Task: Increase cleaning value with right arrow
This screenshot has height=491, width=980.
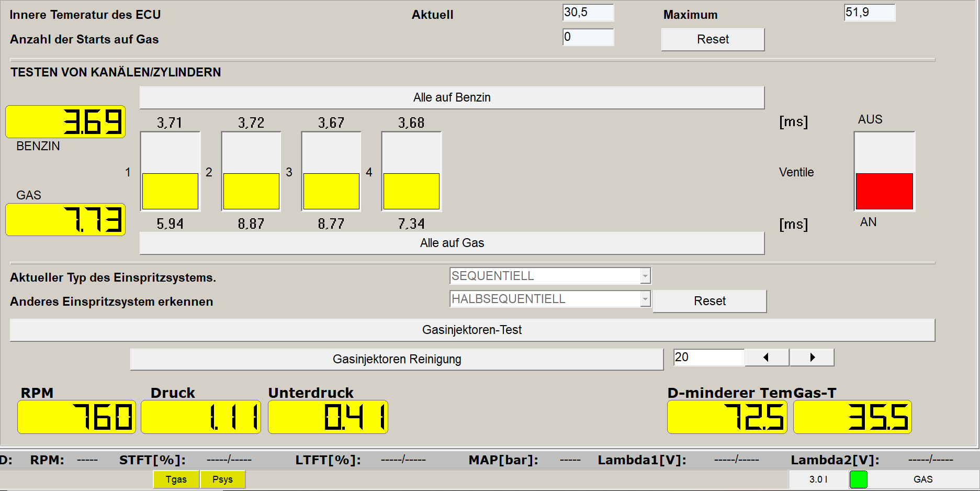Action: (812, 358)
